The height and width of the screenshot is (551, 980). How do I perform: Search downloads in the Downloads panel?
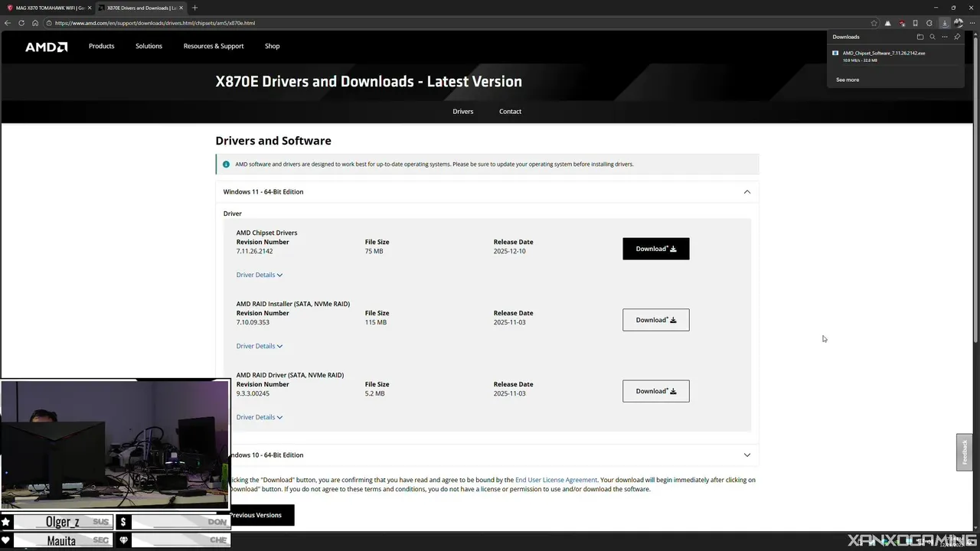tap(933, 37)
